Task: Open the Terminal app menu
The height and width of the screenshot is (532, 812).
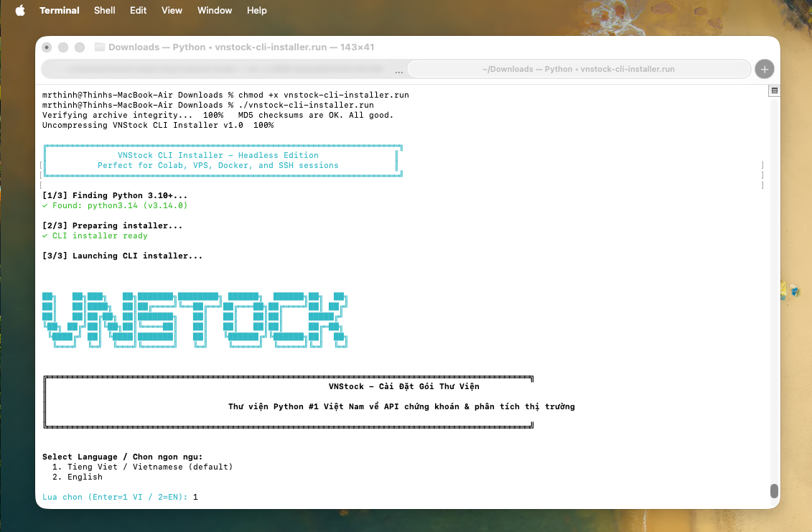Action: click(x=60, y=10)
